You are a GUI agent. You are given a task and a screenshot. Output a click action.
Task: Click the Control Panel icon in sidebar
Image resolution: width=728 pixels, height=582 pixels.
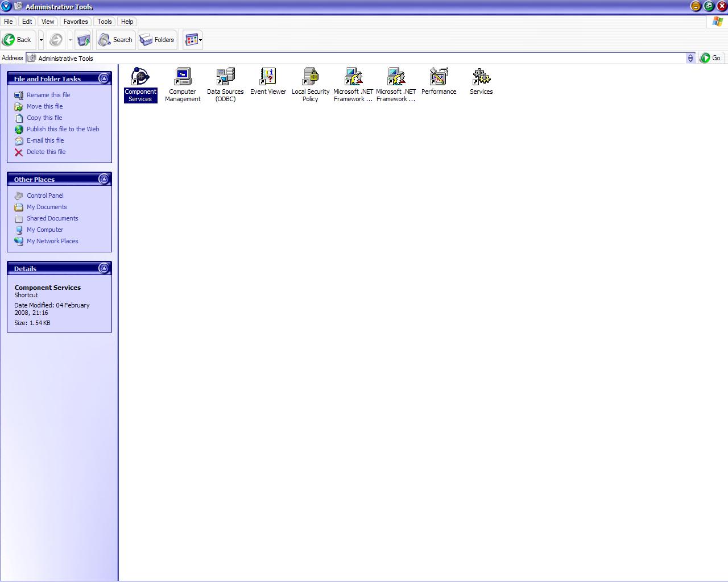click(19, 196)
